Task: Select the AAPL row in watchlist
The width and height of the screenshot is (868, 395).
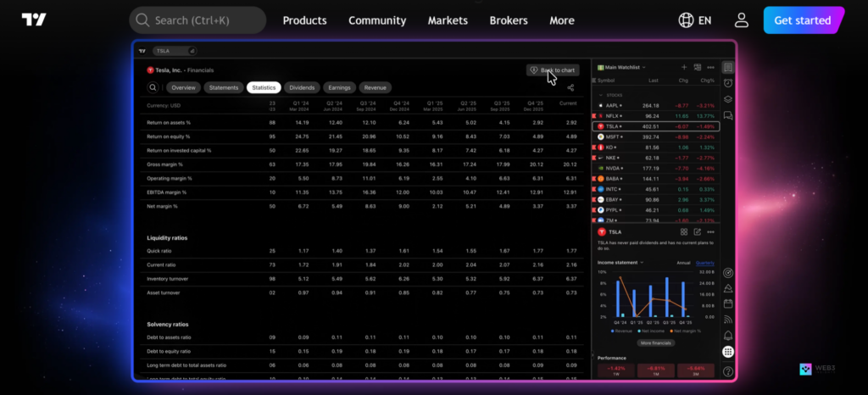Action: [656, 105]
